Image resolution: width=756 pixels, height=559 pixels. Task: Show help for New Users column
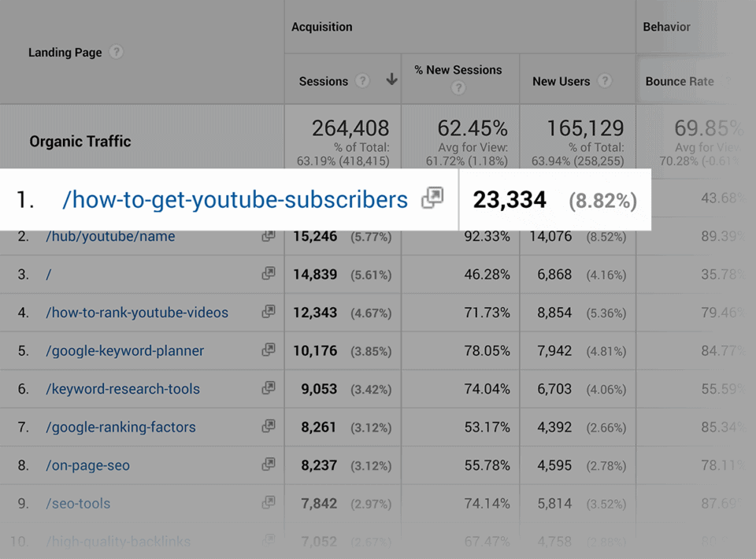click(x=605, y=81)
